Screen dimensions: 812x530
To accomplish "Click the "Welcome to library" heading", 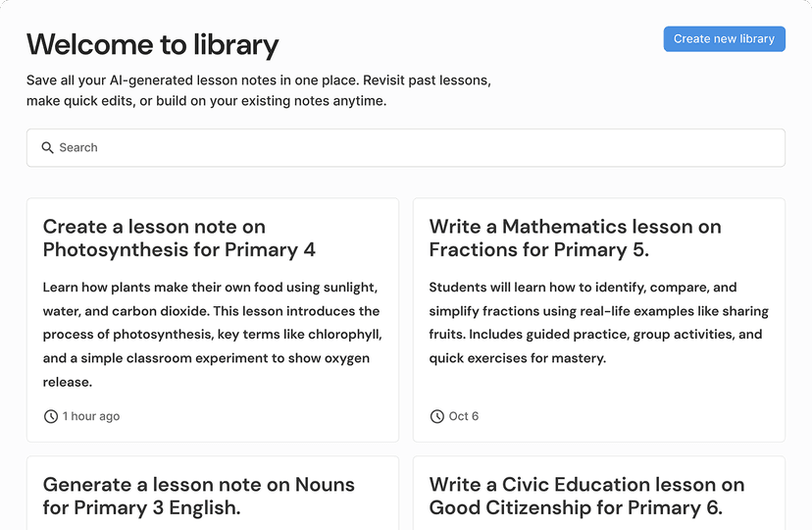I will 153,44.
